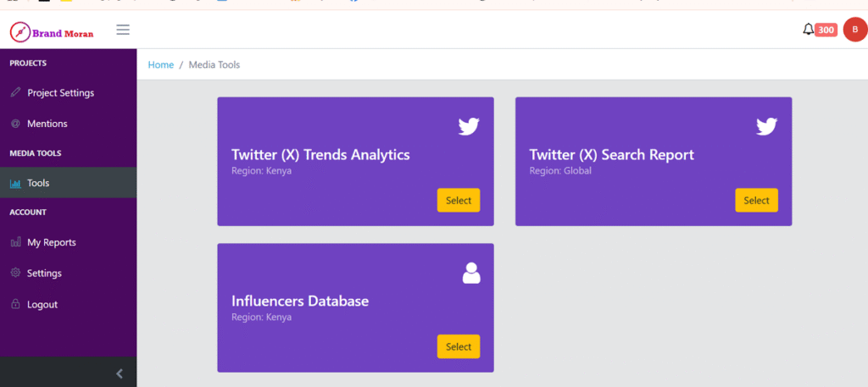The height and width of the screenshot is (387, 868).
Task: Click Twitter bird icon on Trends Analytics card
Action: pyautogui.click(x=469, y=127)
